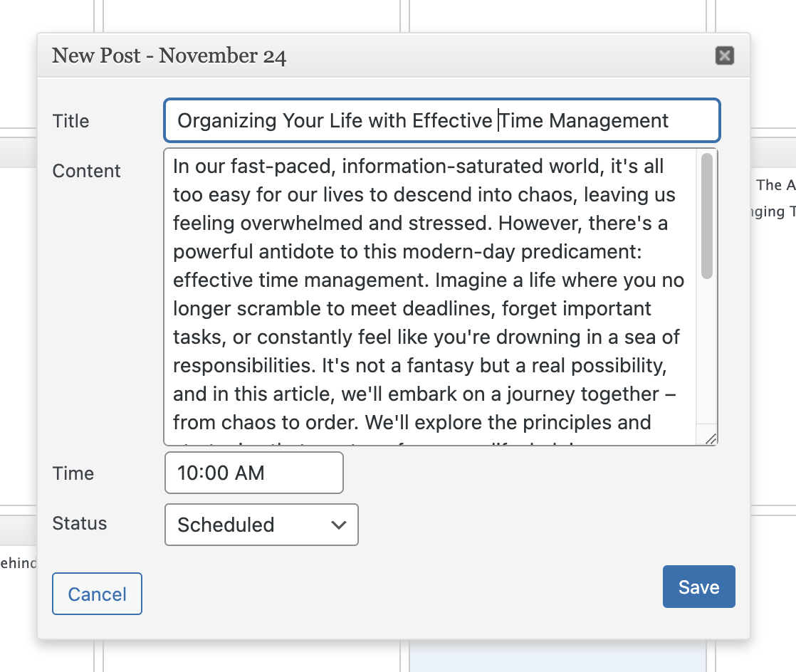Click the Time label
Viewport: 796px width, 672px height.
pos(73,473)
